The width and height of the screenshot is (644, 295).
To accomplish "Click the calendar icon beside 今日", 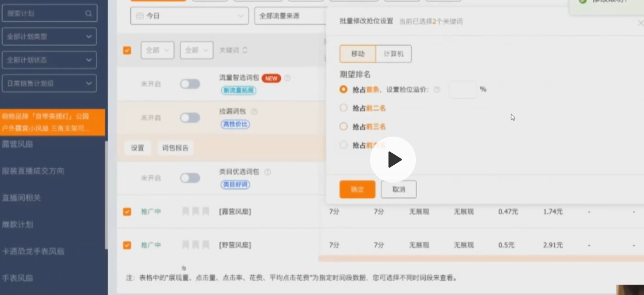I will 139,17.
